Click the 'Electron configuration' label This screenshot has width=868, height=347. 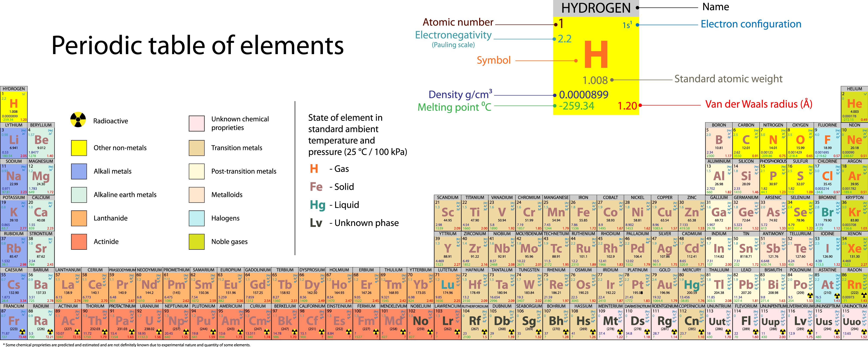tap(751, 24)
